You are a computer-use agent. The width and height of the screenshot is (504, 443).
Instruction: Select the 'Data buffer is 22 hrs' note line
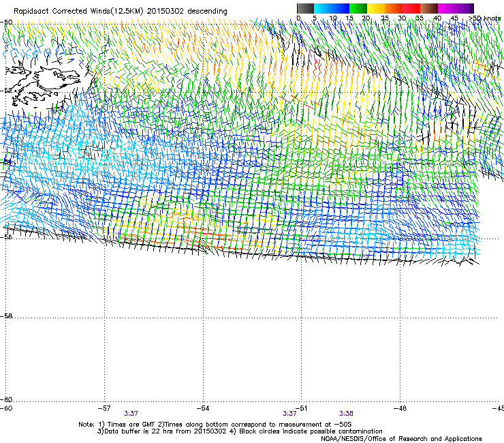240,431
